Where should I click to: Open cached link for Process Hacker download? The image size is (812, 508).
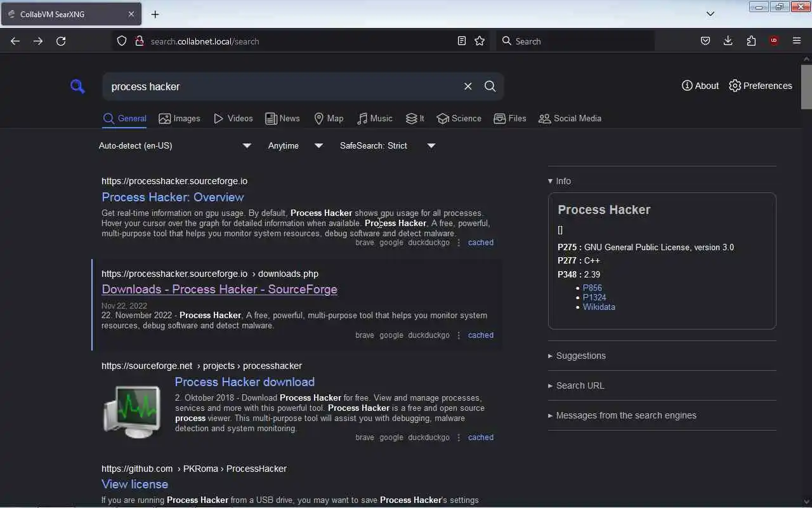[481, 438]
